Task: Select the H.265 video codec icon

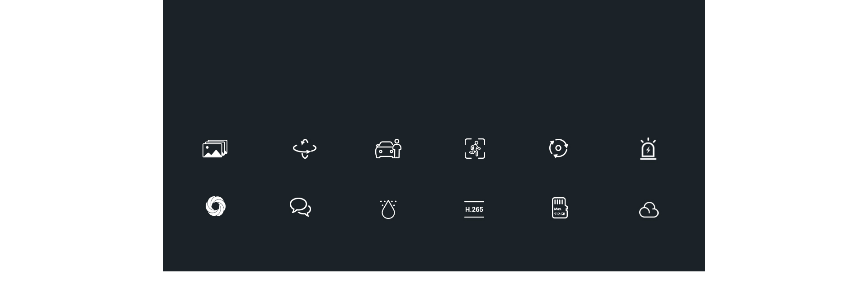Action: click(x=474, y=209)
